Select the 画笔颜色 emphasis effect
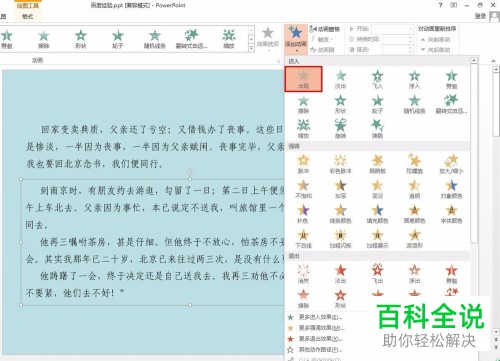The image size is (500, 361). pos(414,213)
